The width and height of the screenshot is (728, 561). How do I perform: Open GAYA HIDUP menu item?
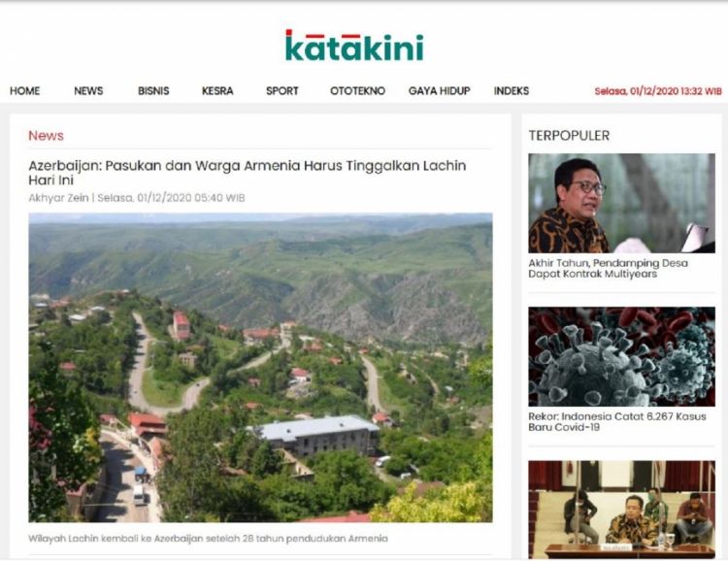coord(439,91)
